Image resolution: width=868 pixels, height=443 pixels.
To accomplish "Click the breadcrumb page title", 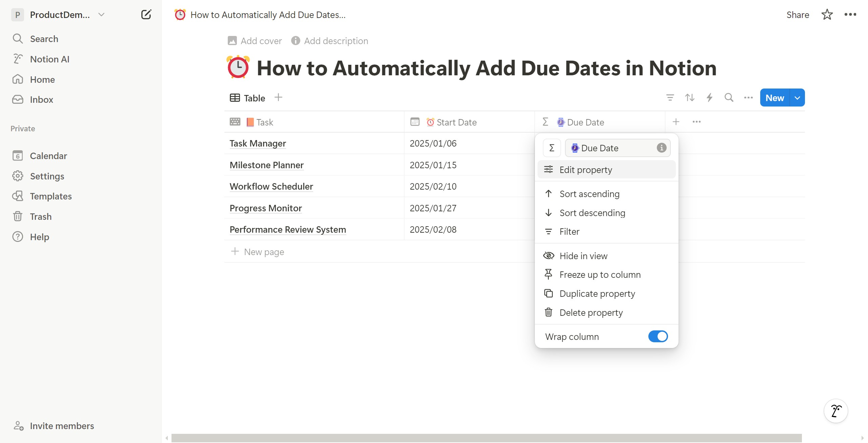I will click(x=268, y=15).
